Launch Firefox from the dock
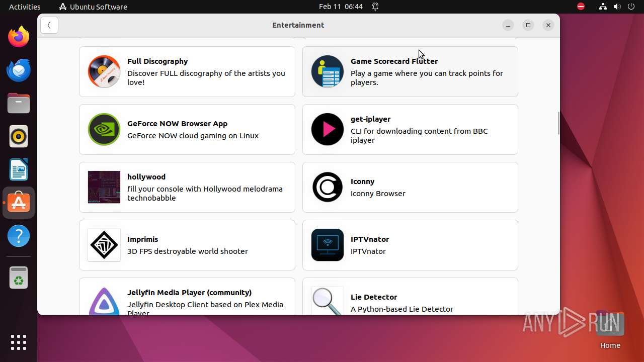Screen dimensions: 644x362 click(19, 37)
